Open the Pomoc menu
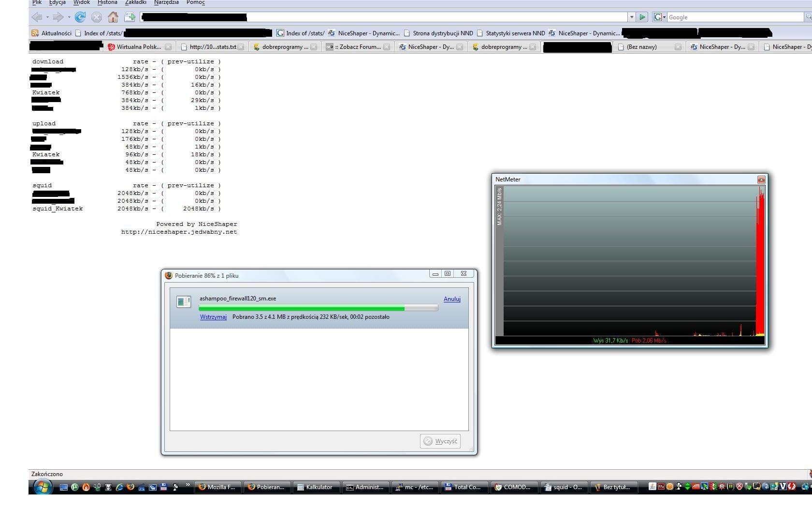Image resolution: width=812 pixels, height=508 pixels. pos(195,2)
